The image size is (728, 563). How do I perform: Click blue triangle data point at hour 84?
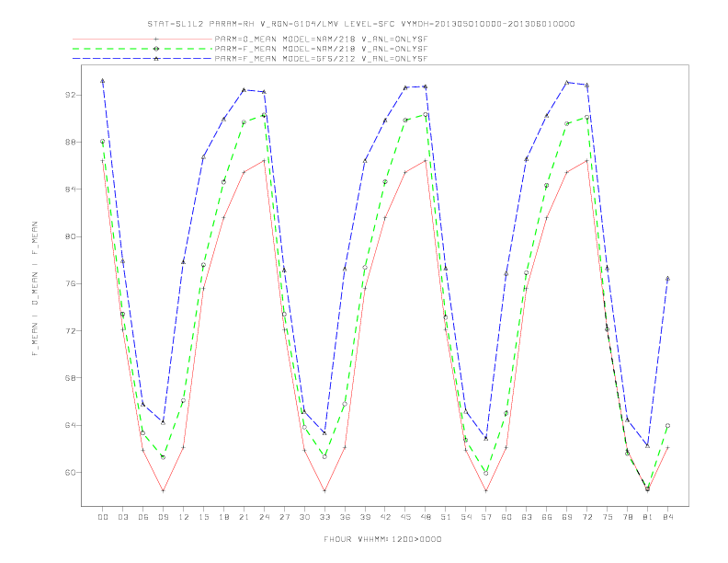(667, 279)
